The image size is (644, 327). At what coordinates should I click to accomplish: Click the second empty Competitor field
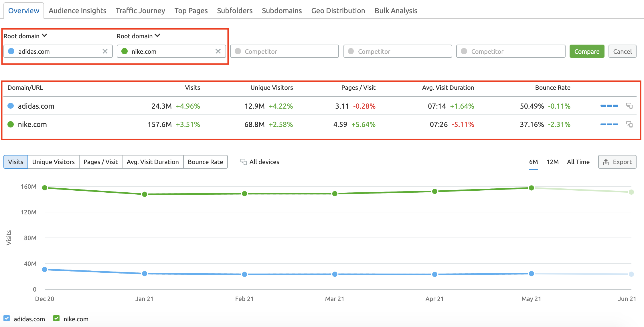pos(398,51)
